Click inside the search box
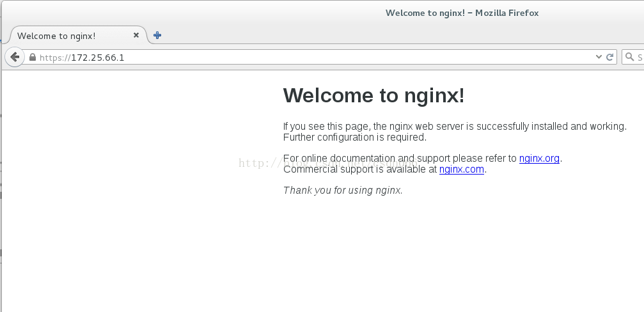 633,57
